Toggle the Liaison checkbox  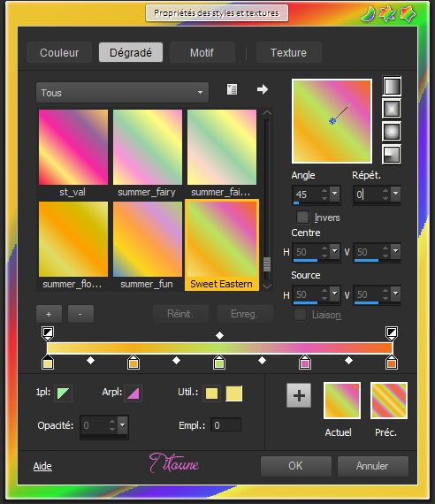coord(300,315)
